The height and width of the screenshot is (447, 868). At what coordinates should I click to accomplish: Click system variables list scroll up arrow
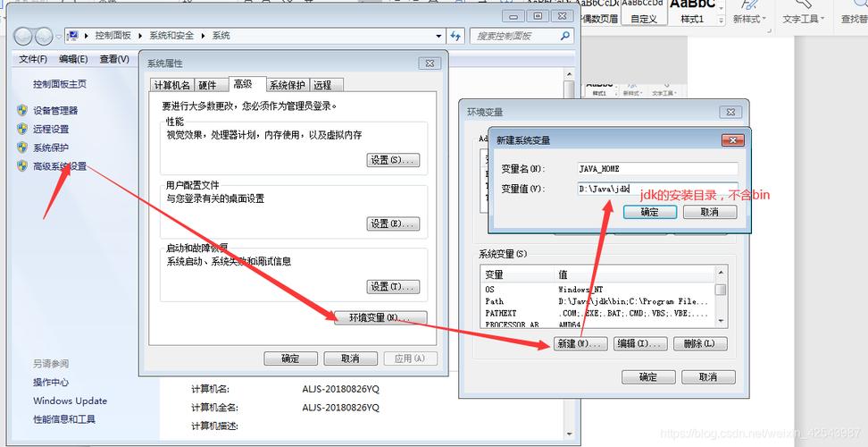click(x=721, y=273)
